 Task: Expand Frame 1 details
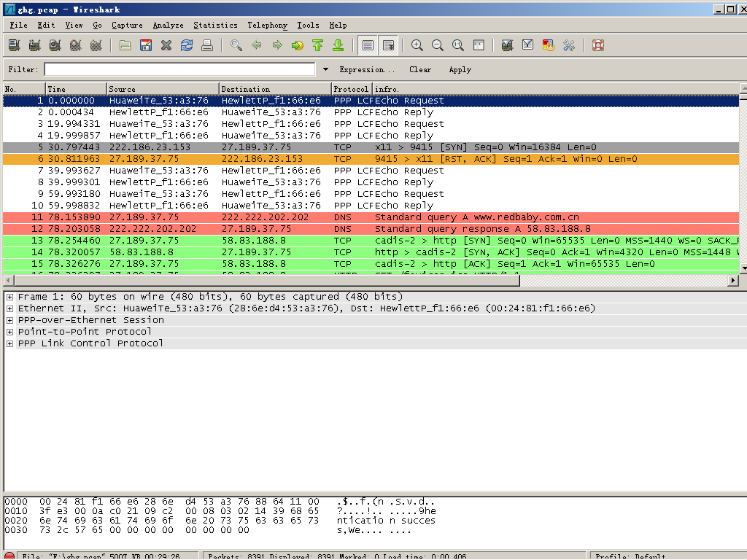coord(9,297)
